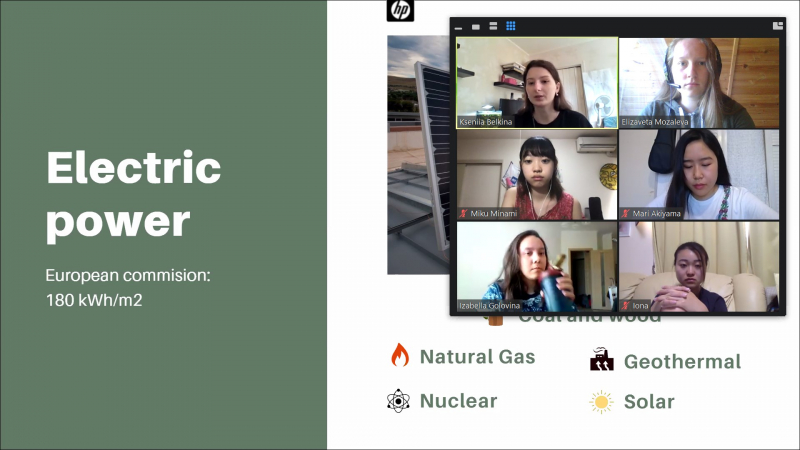Click the HP logo above the slide
The height and width of the screenshot is (450, 800).
tap(400, 11)
